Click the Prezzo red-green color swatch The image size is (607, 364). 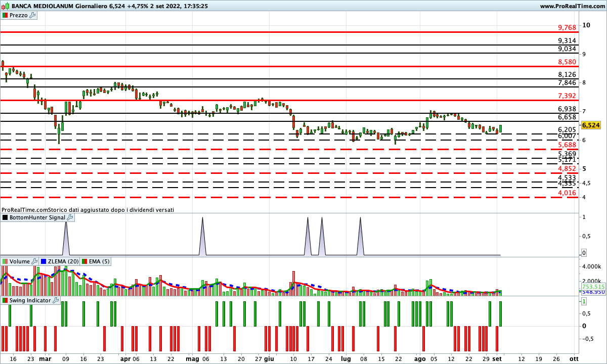click(5, 15)
